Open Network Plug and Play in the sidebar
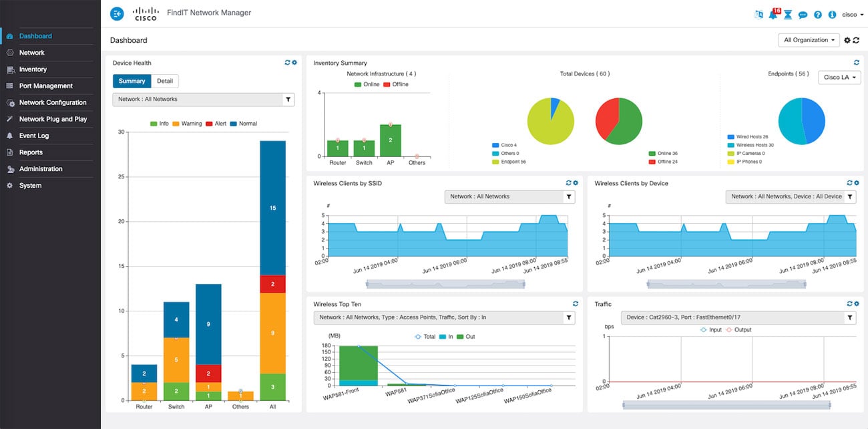The height and width of the screenshot is (429, 868). coord(53,119)
